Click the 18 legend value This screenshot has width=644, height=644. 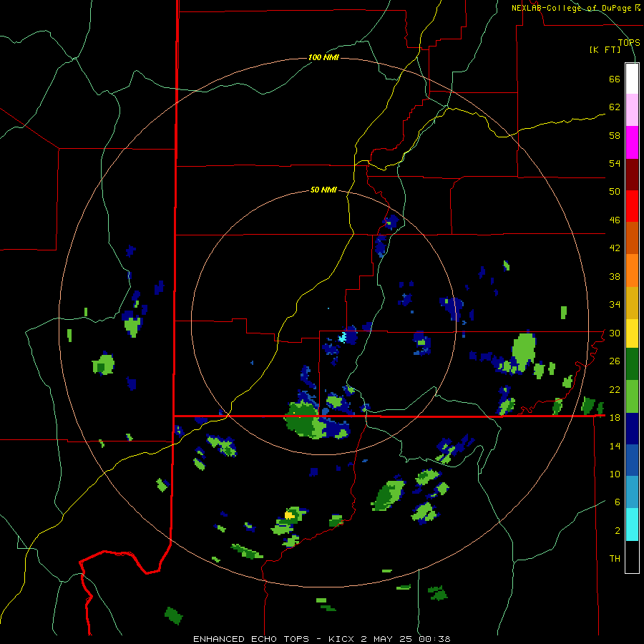point(615,418)
